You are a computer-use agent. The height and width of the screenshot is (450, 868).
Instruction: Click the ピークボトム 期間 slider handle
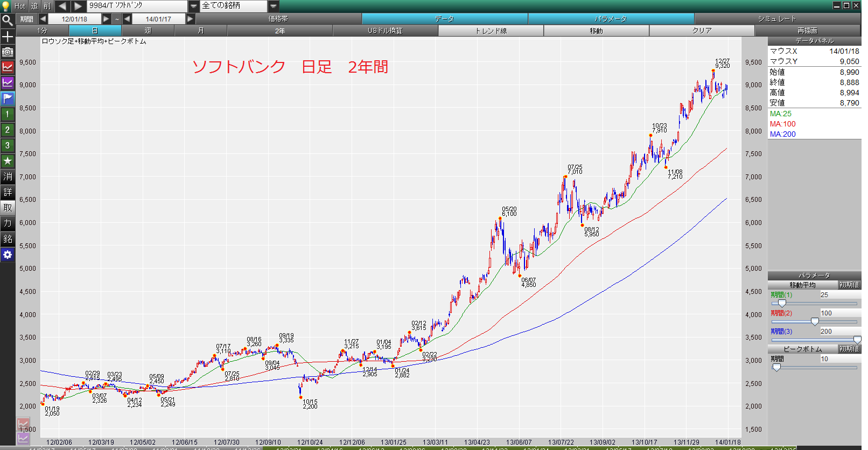776,367
